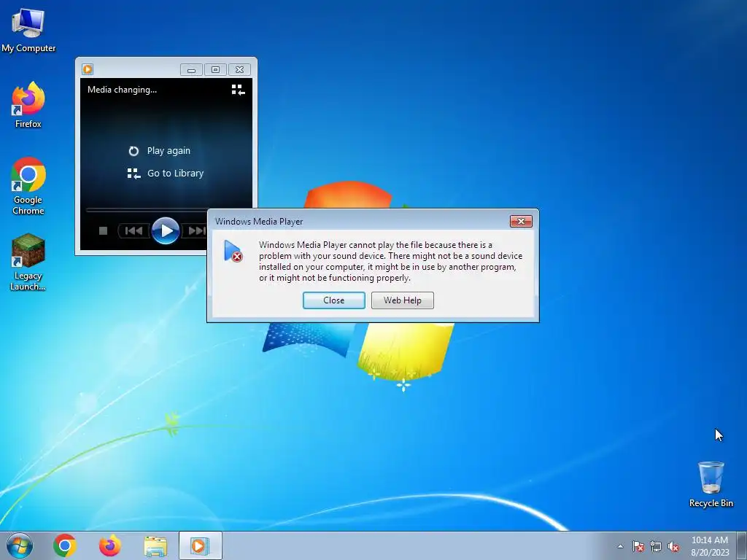
Task: Skip to next track button
Action: point(196,231)
